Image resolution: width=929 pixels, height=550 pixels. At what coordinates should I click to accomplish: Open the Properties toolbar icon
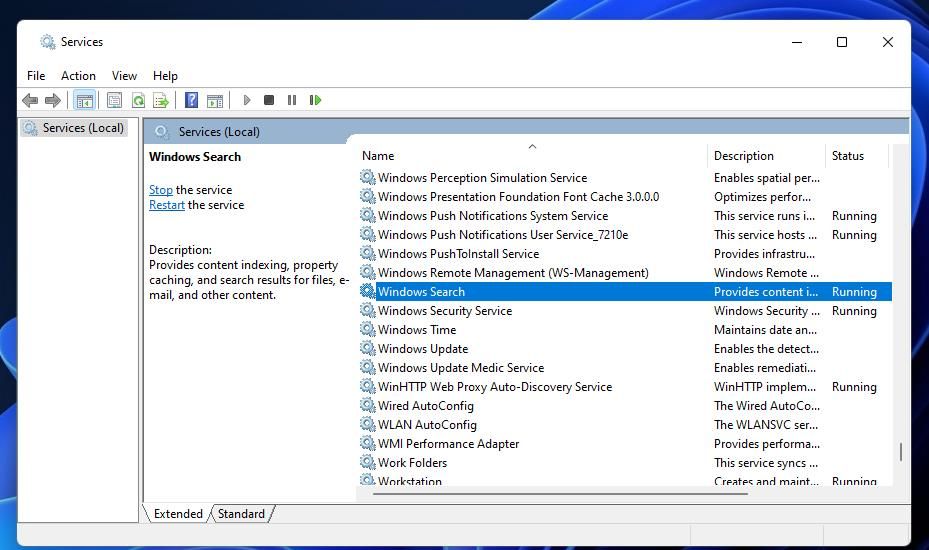coord(114,100)
